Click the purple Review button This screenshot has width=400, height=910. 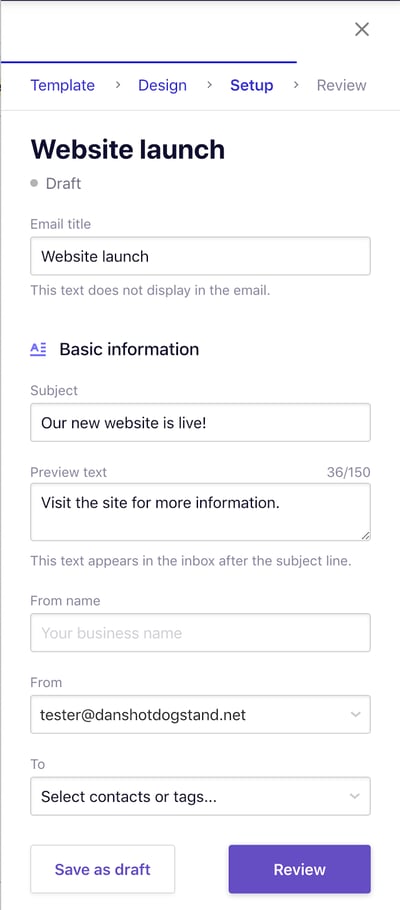click(x=300, y=869)
